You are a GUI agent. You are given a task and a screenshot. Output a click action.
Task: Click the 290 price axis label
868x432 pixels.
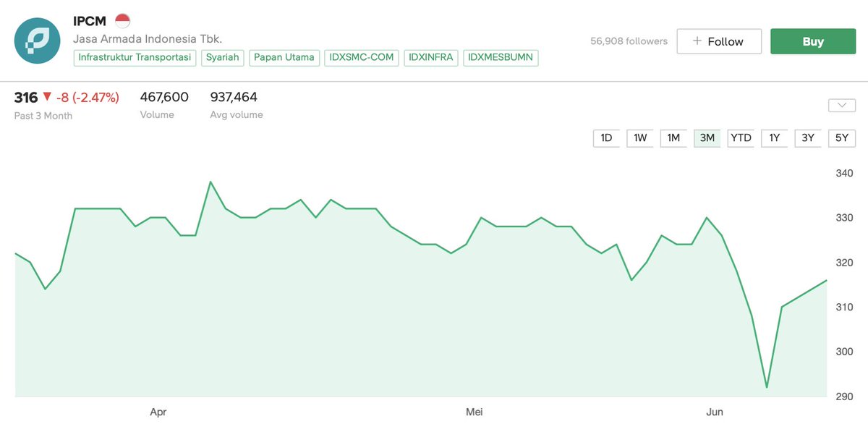[845, 397]
